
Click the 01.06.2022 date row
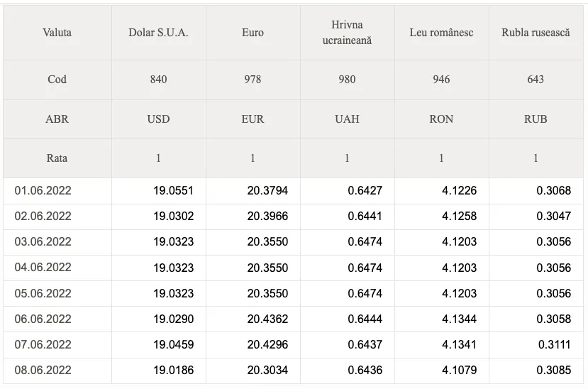click(293, 190)
